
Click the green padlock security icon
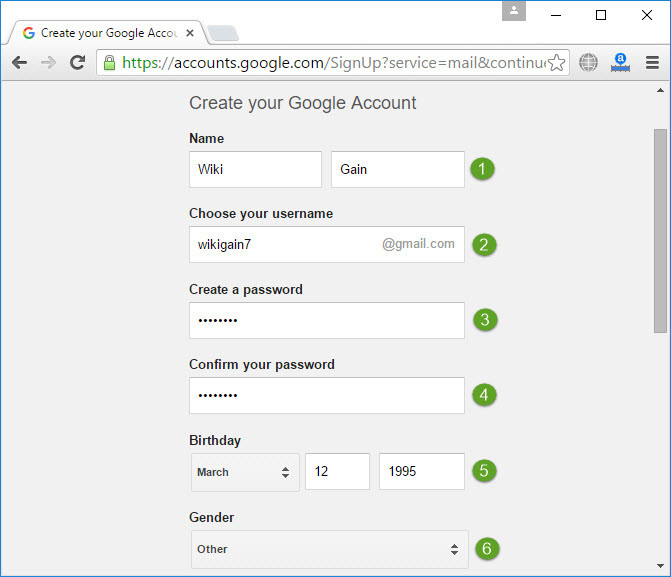point(109,63)
